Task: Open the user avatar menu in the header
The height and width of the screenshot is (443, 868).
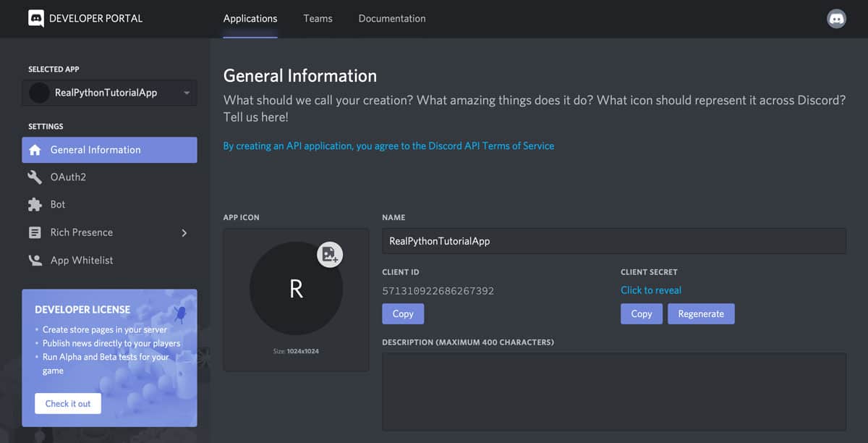Action: (836, 19)
